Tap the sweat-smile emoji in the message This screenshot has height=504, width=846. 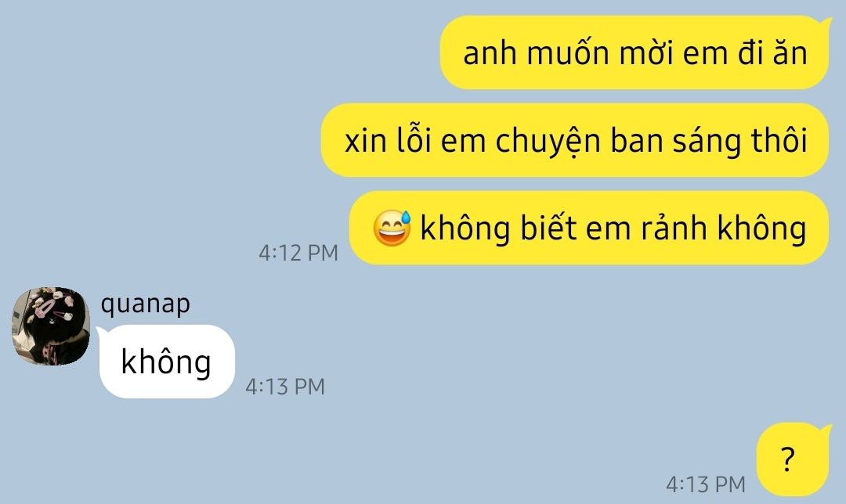[392, 228]
